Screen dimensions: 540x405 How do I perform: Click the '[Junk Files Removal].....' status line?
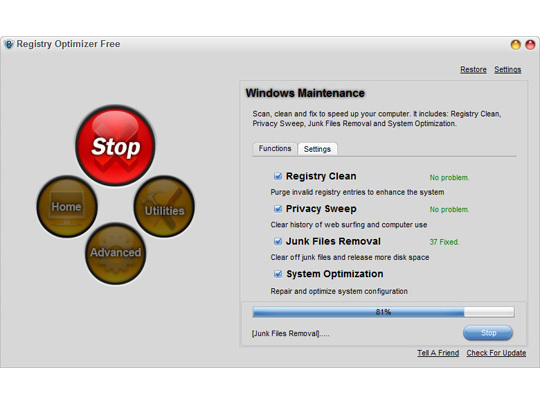(x=290, y=334)
